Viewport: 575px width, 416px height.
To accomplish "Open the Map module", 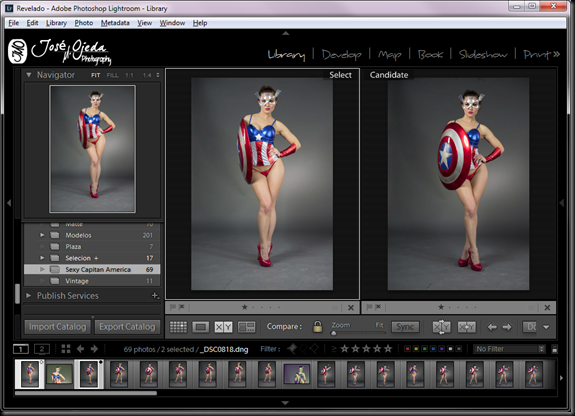I will 389,55.
